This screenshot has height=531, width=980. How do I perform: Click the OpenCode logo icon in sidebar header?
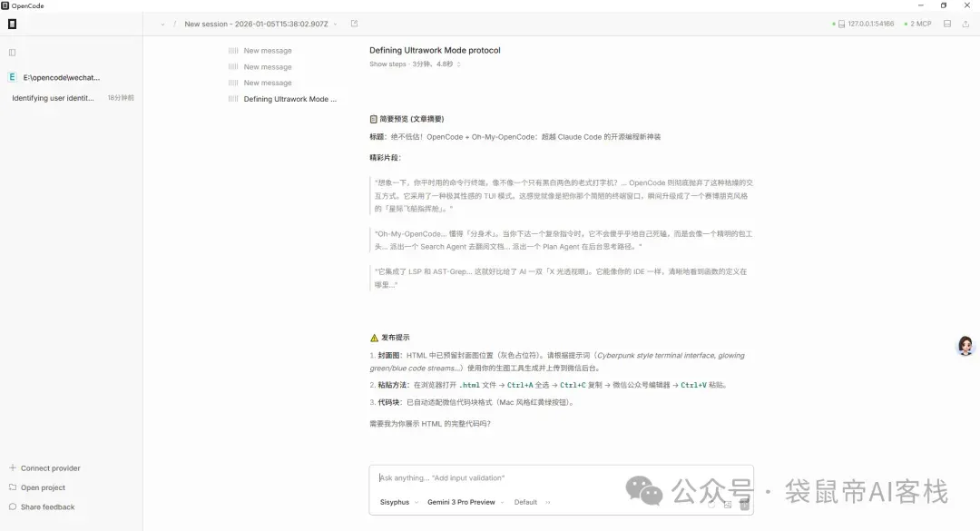click(x=12, y=24)
